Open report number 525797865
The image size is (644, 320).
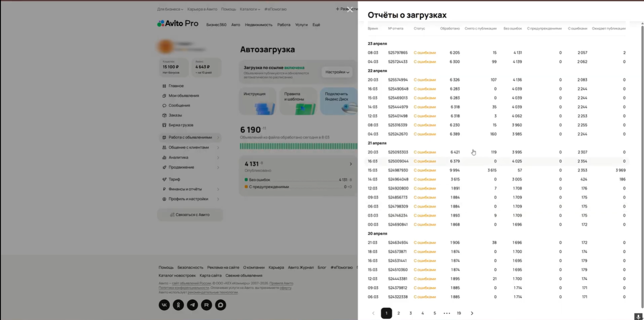398,53
